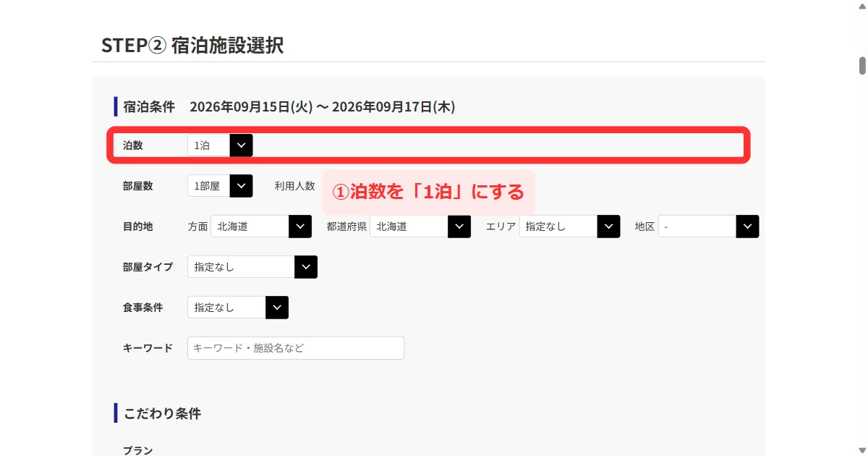The height and width of the screenshot is (456, 868).
Task: Click the page's vertical scrollbar thumb
Action: pos(862,65)
